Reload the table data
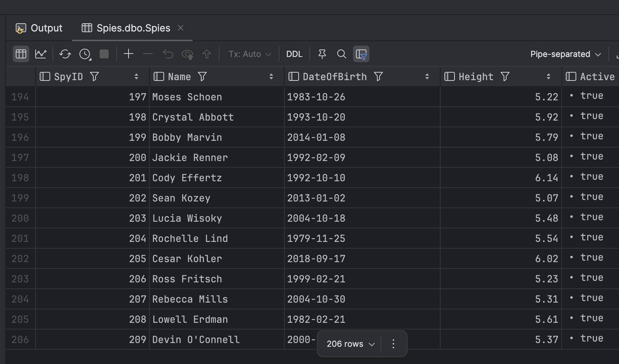619x364 pixels. tap(65, 54)
